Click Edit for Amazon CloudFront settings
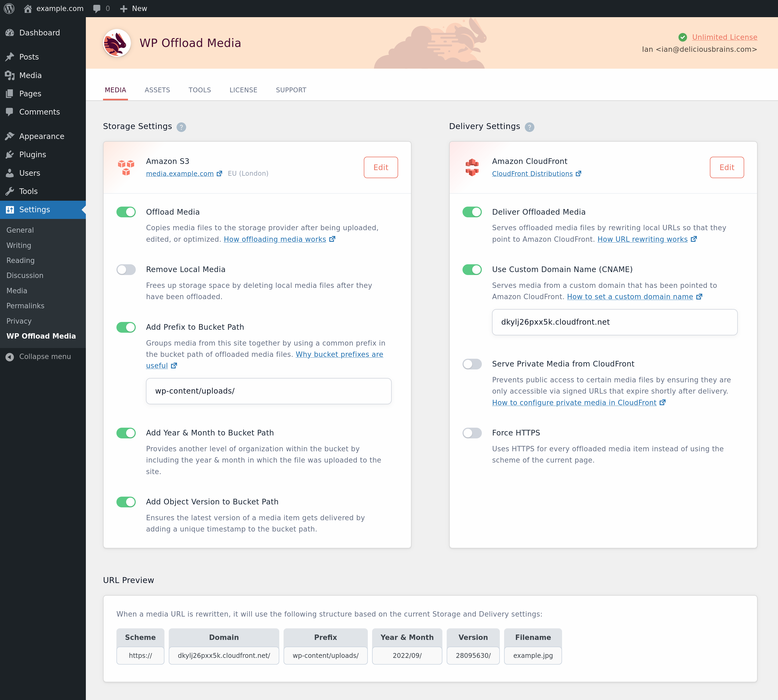 (727, 167)
